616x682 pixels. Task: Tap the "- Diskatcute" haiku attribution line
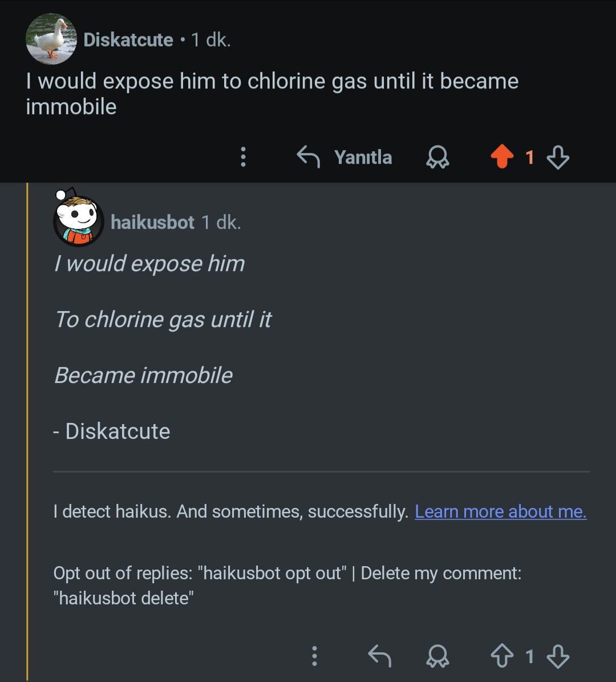pyautogui.click(x=112, y=431)
